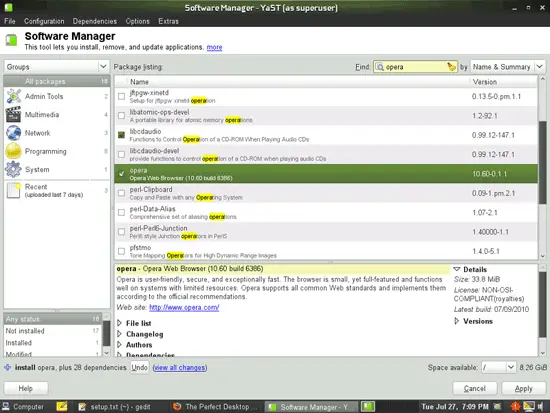Filter by Not installed status
Image resolution: width=550 pixels, height=413 pixels.
[x=52, y=331]
